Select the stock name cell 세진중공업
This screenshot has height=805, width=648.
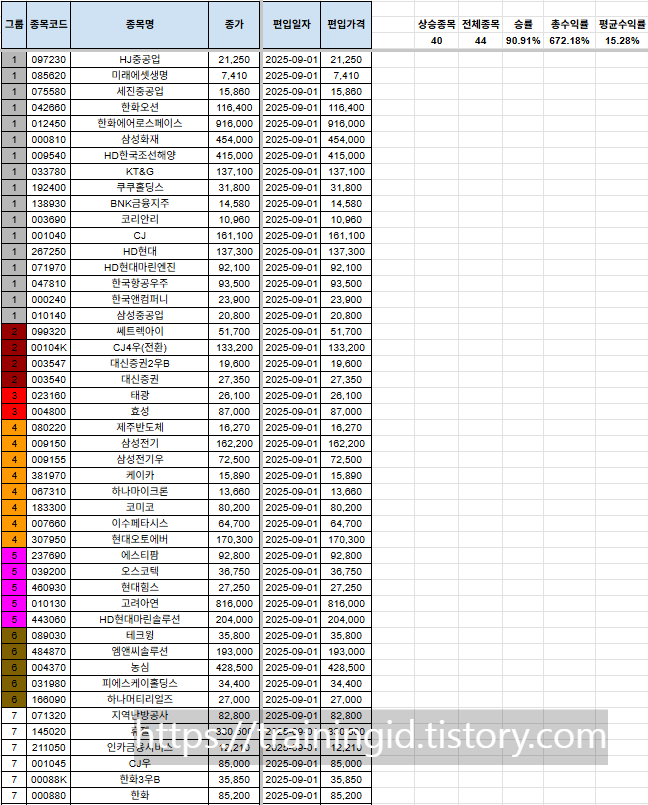tap(140, 91)
